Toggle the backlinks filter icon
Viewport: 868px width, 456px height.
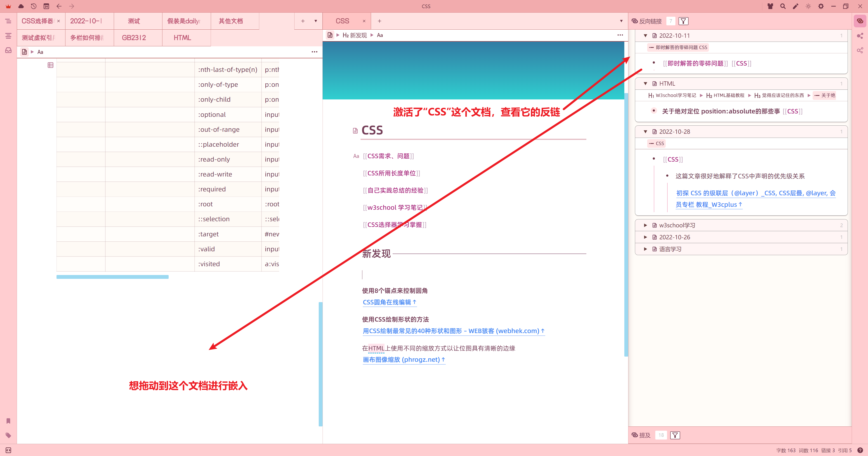(683, 21)
